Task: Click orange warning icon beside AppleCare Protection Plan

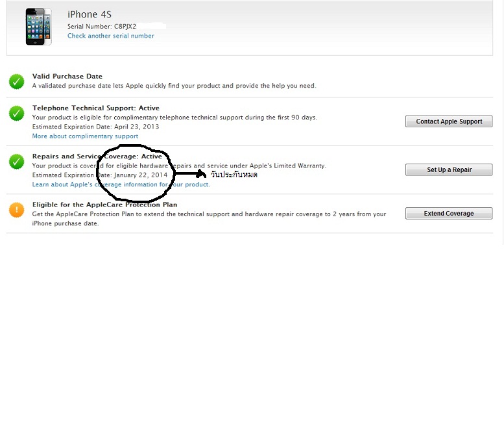Action: 17,210
